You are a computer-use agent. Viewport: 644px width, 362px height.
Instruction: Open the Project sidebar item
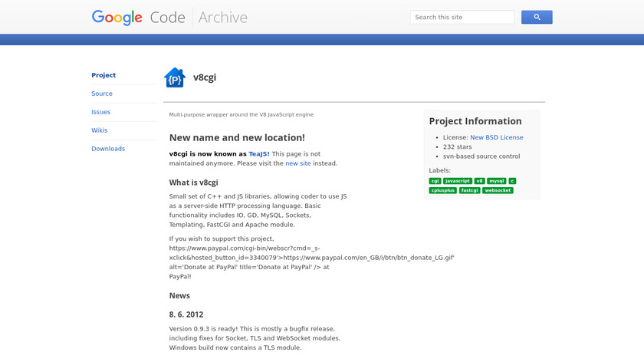(103, 75)
